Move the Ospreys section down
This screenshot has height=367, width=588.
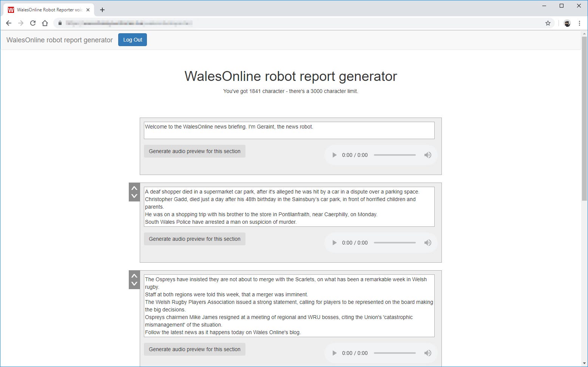tap(134, 284)
